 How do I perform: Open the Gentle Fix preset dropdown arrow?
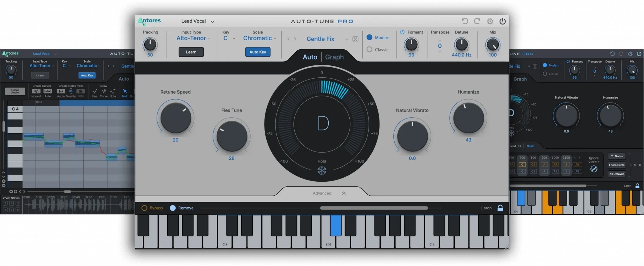tap(347, 39)
